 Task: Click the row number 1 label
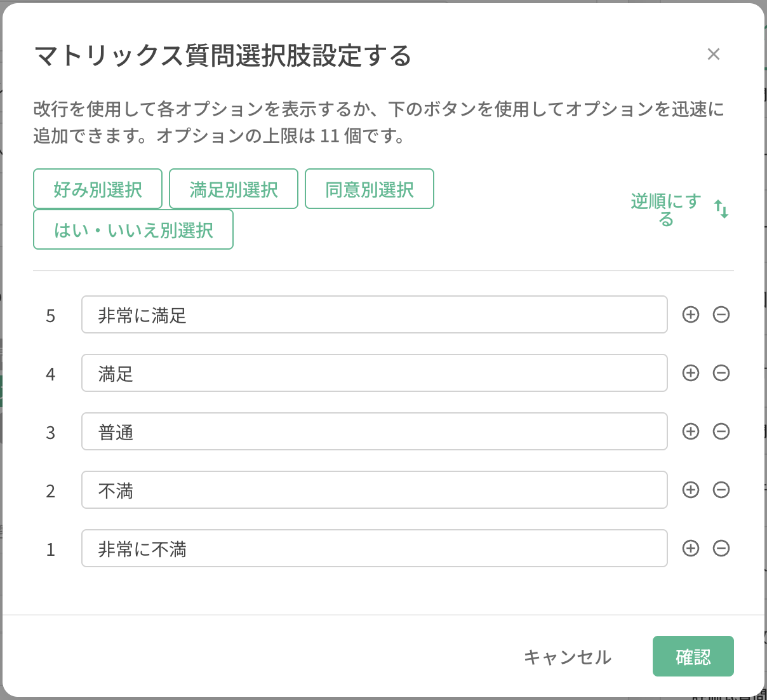(x=51, y=549)
